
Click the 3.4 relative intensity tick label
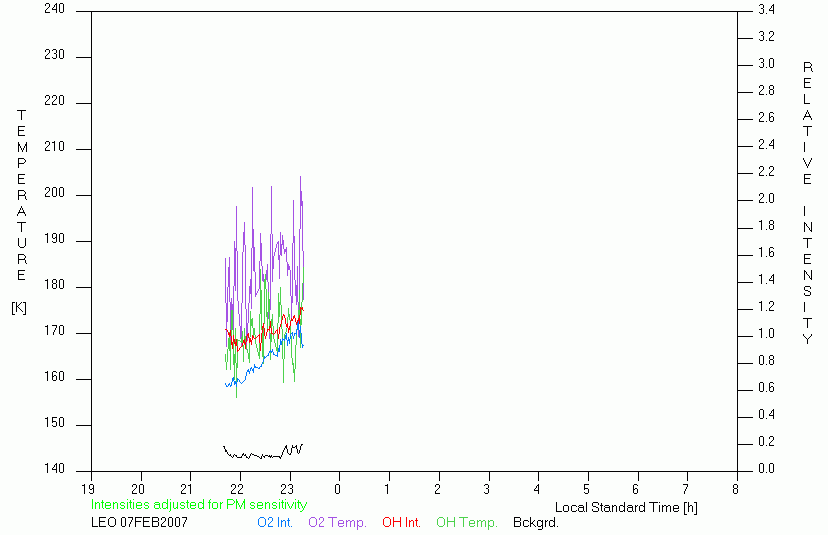[x=766, y=10]
